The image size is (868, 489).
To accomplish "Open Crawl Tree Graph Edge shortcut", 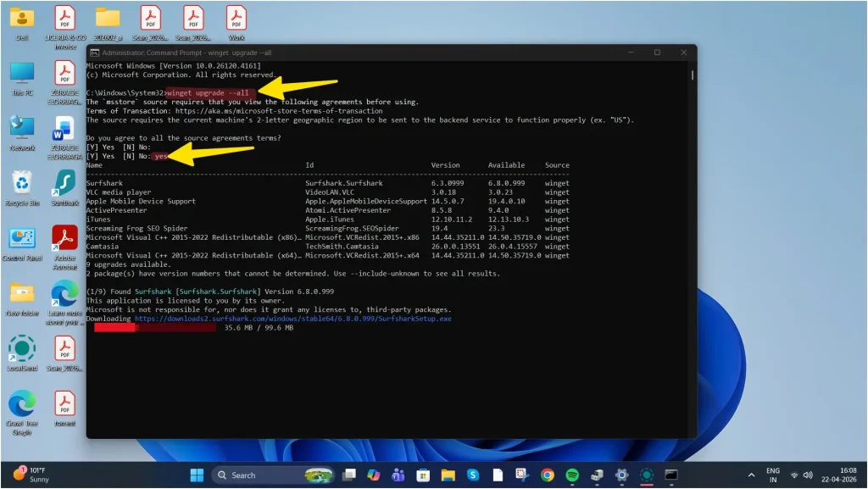I will (22, 414).
